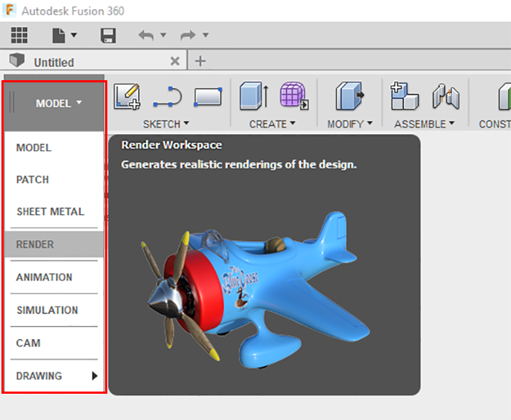Select the New Component icon
The width and height of the screenshot is (511, 420).
(x=404, y=96)
